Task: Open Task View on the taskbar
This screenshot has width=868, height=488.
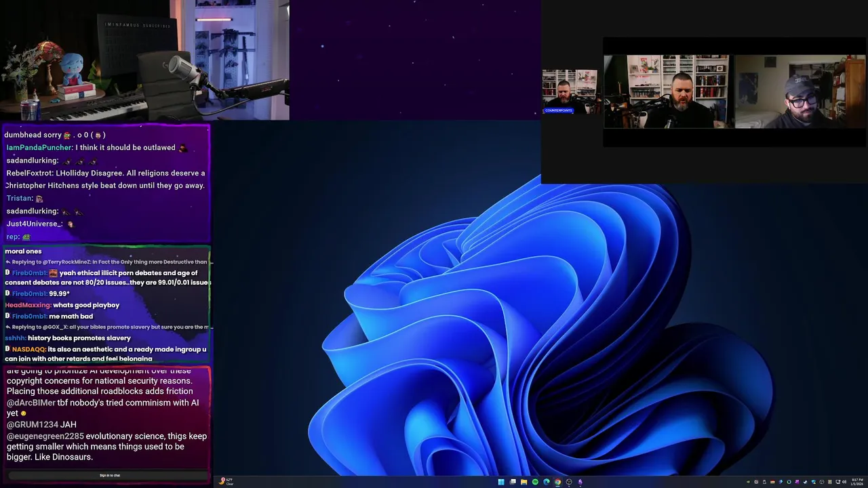Action: tap(513, 482)
